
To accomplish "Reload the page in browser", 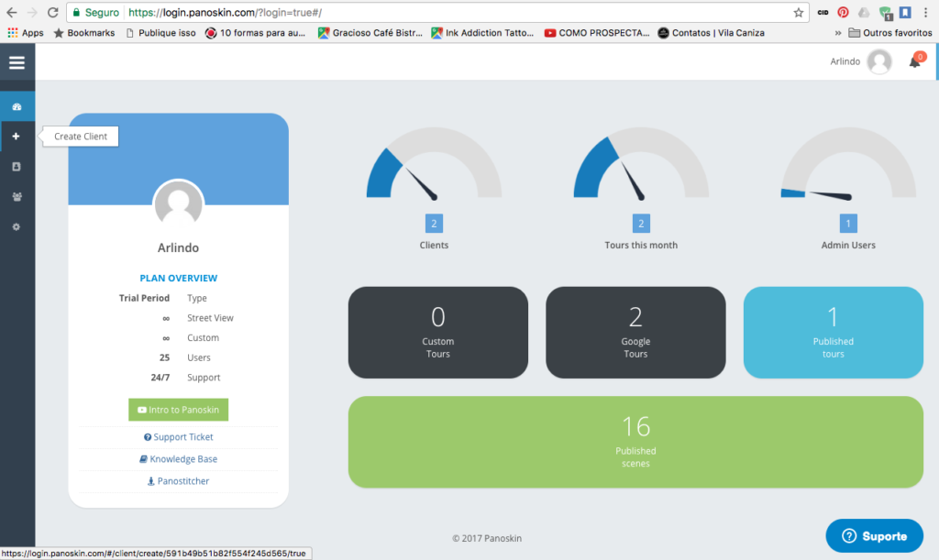I will 52,13.
